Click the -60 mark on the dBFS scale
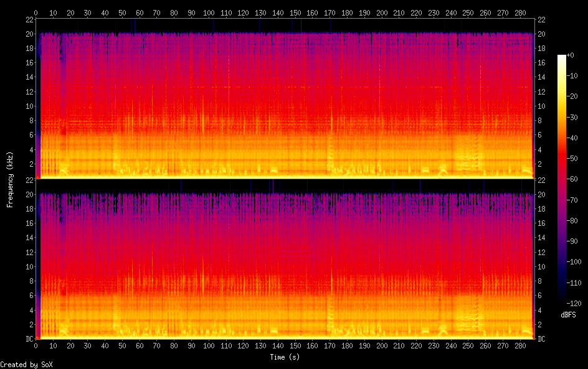 click(574, 179)
